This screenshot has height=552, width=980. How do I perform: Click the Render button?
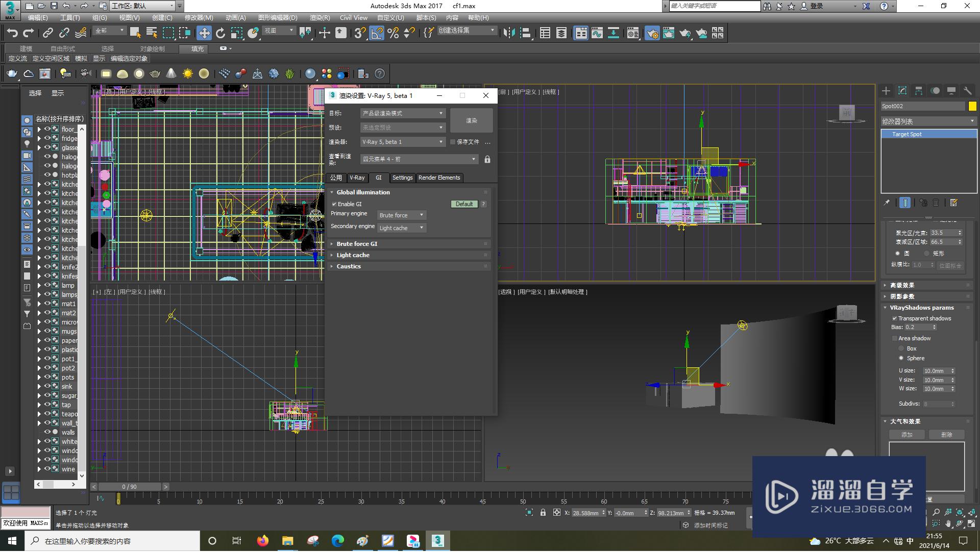click(471, 120)
